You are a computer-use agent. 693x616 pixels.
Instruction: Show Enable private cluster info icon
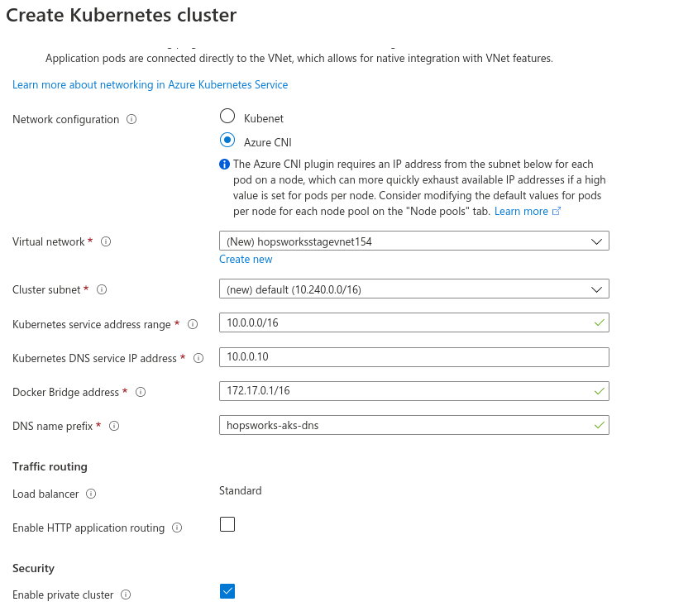(x=126, y=595)
